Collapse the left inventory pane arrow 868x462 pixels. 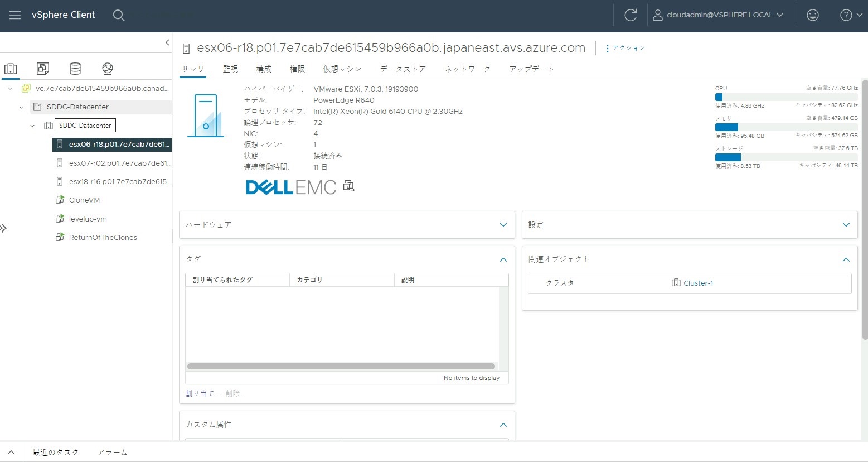click(x=167, y=42)
